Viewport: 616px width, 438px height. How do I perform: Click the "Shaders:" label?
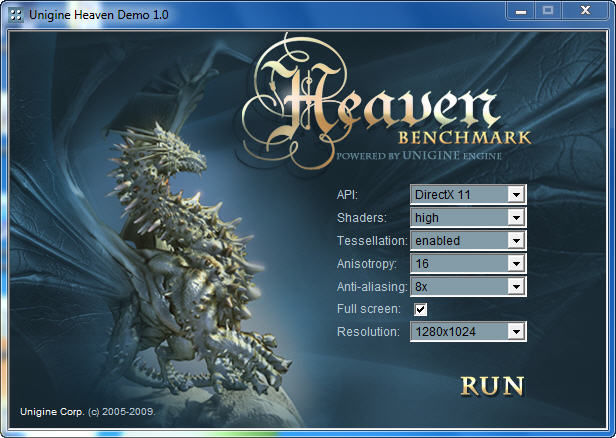(x=361, y=218)
